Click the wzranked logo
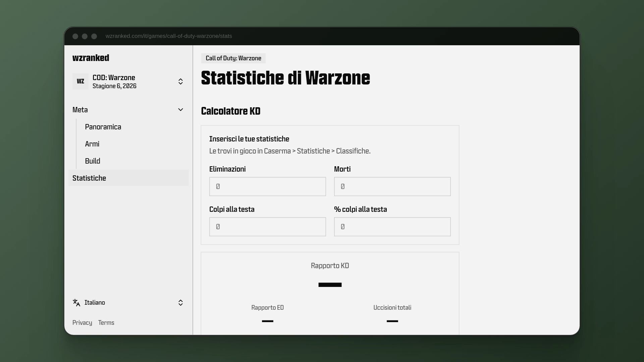The width and height of the screenshot is (644, 362). coord(91,58)
